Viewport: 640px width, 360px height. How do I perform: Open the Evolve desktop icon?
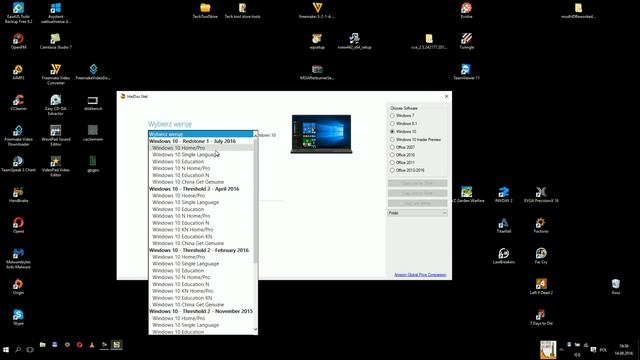coord(467,11)
